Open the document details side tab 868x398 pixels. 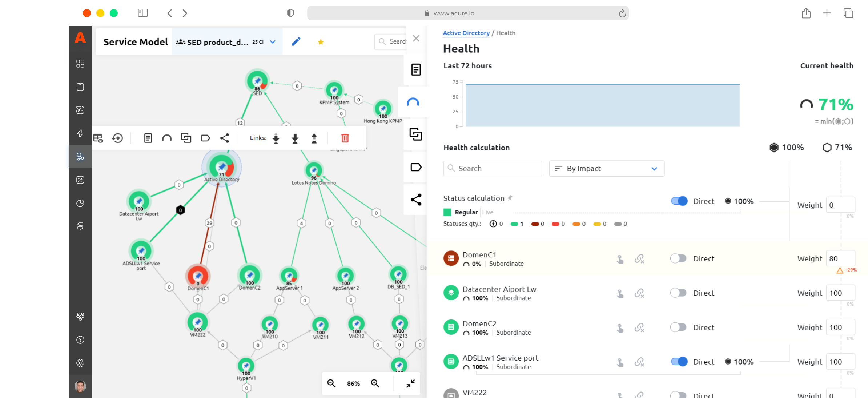click(x=416, y=69)
